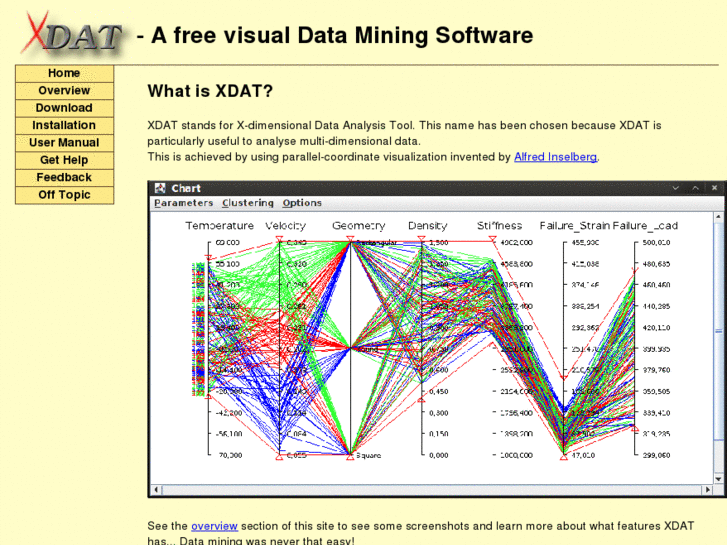This screenshot has height=545, width=727.
Task: Click the XDAT logo
Action: pyautogui.click(x=72, y=34)
